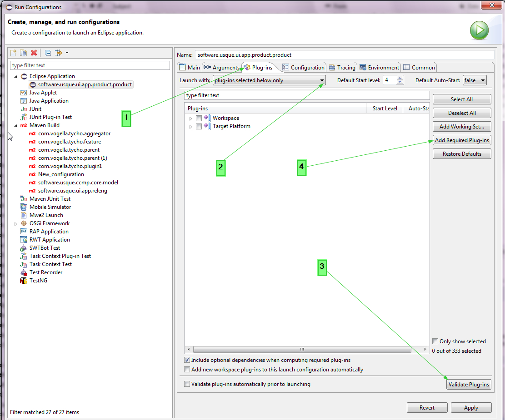Uncheck Include optional dependencies checkbox
505x420 pixels.
(187, 360)
